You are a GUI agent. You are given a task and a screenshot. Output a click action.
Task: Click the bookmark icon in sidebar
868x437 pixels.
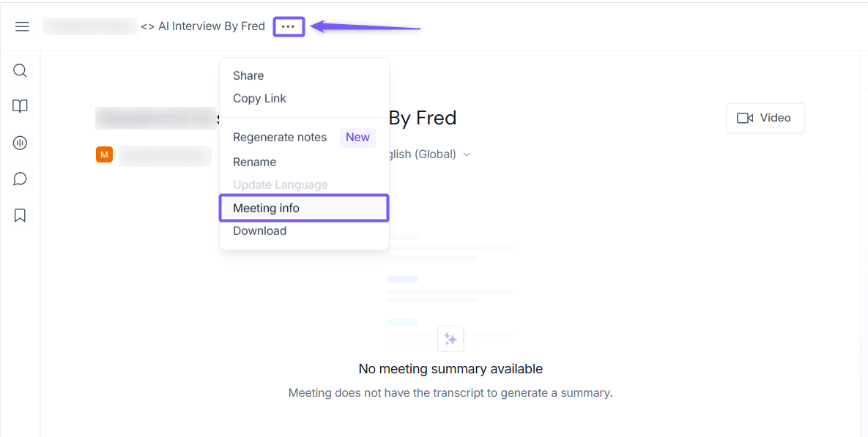[21, 215]
